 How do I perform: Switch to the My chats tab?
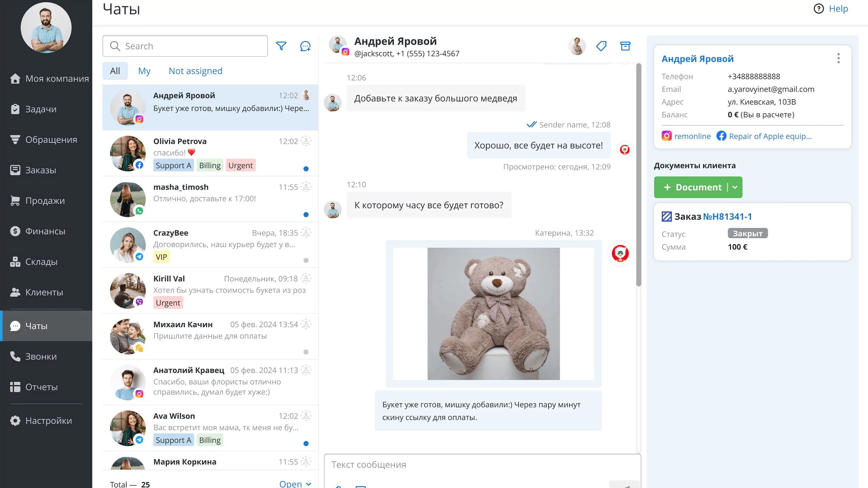click(144, 71)
